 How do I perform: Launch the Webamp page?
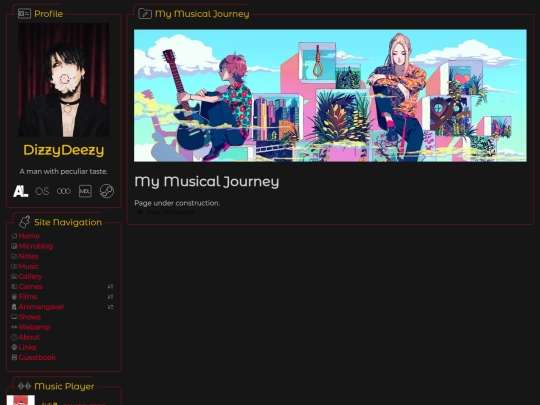click(x=34, y=327)
